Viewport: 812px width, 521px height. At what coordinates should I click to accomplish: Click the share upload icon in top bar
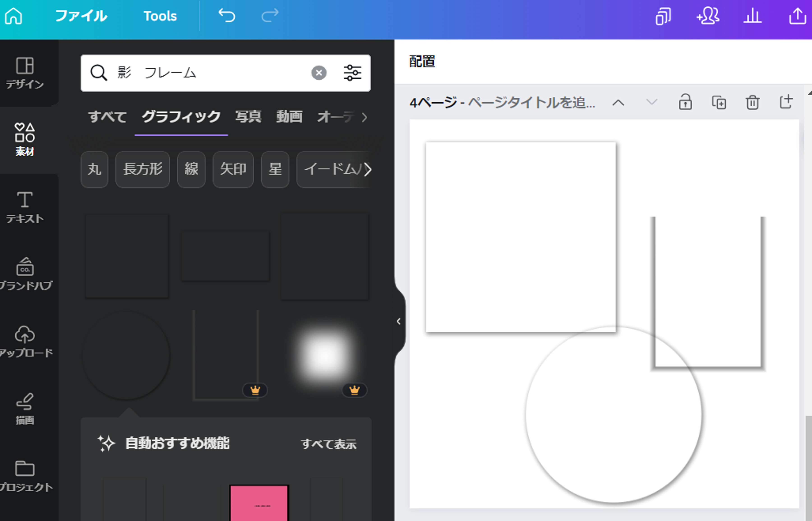(x=798, y=16)
